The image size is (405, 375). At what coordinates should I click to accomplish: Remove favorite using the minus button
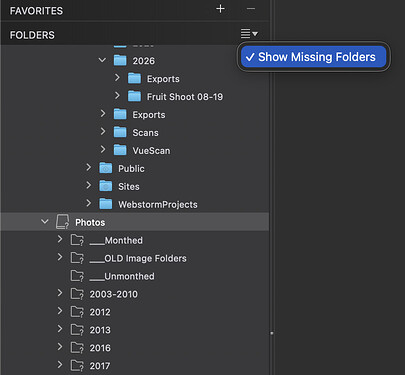point(251,9)
